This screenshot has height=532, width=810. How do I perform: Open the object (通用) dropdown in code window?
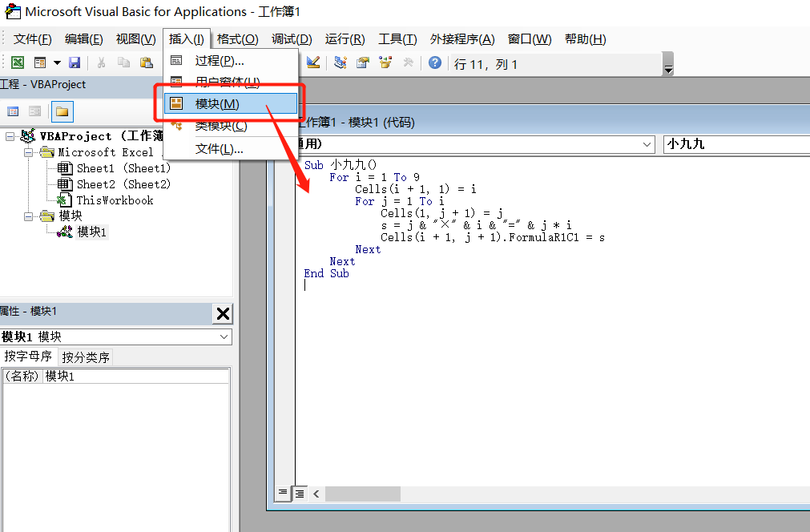pyautogui.click(x=647, y=144)
